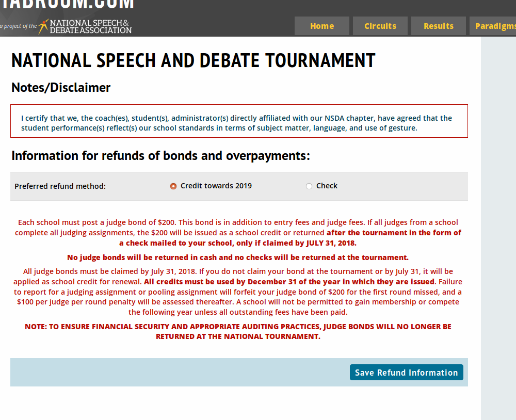The image size is (516, 420).
Task: Open the Results menu item
Action: (439, 26)
